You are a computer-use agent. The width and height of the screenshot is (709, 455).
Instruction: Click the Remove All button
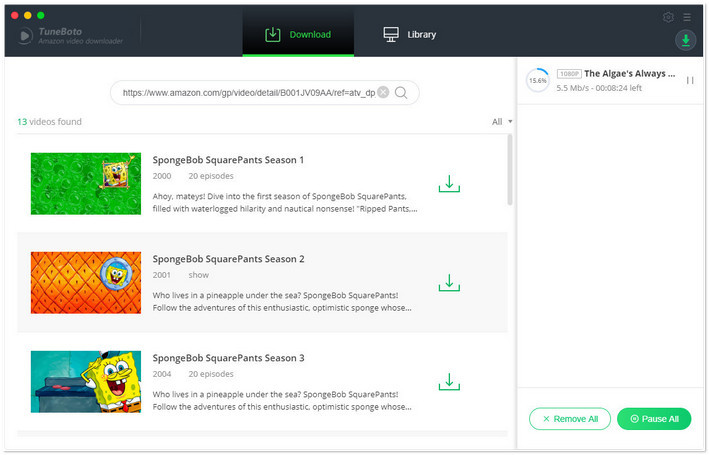tap(570, 419)
